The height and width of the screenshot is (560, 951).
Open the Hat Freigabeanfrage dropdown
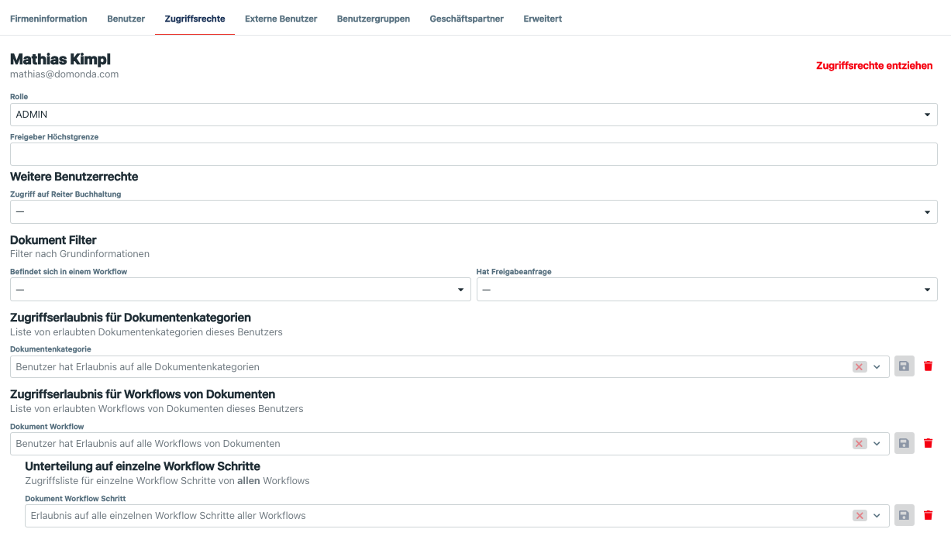[706, 290]
